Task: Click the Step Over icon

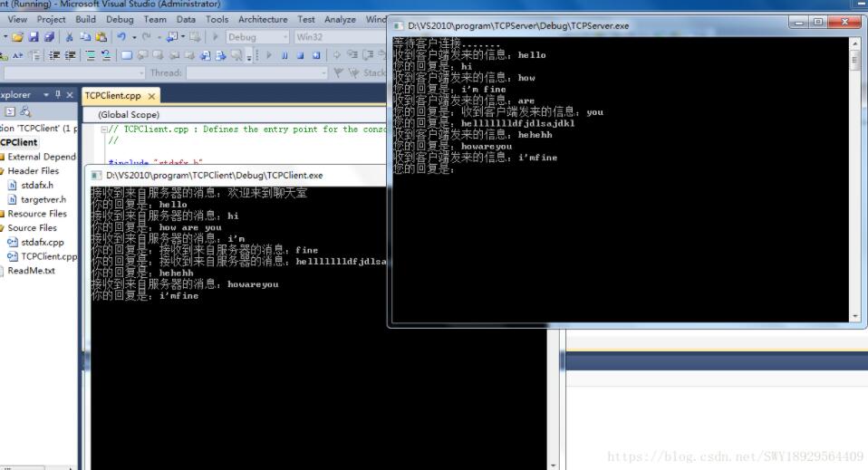Action: (x=368, y=55)
